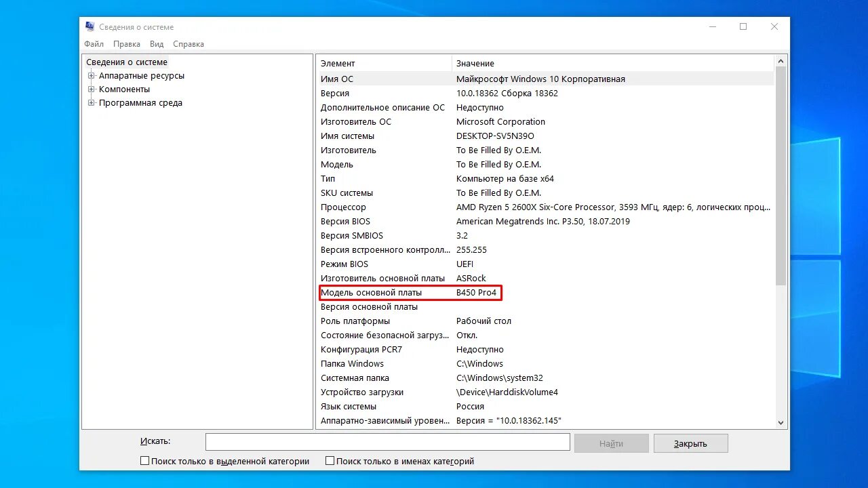The height and width of the screenshot is (488, 868).
Task: Select the Изготовитель ОС row
Action: click(545, 121)
